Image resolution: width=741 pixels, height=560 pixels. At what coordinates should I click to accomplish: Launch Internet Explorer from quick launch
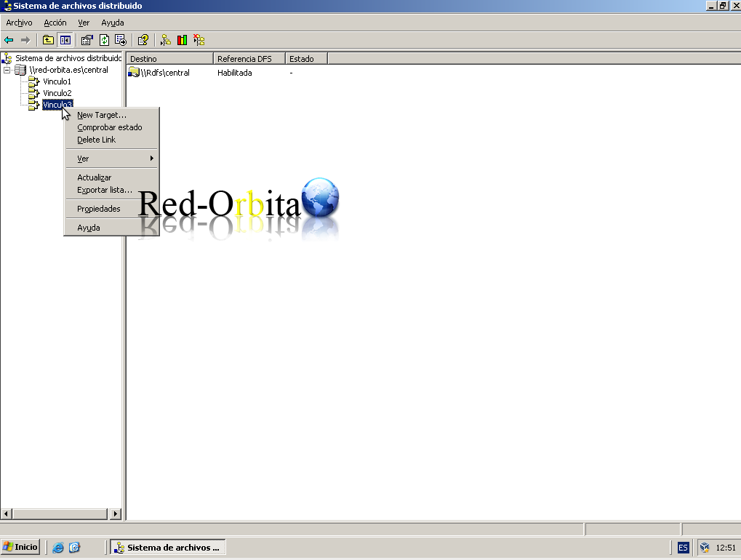coord(58,547)
